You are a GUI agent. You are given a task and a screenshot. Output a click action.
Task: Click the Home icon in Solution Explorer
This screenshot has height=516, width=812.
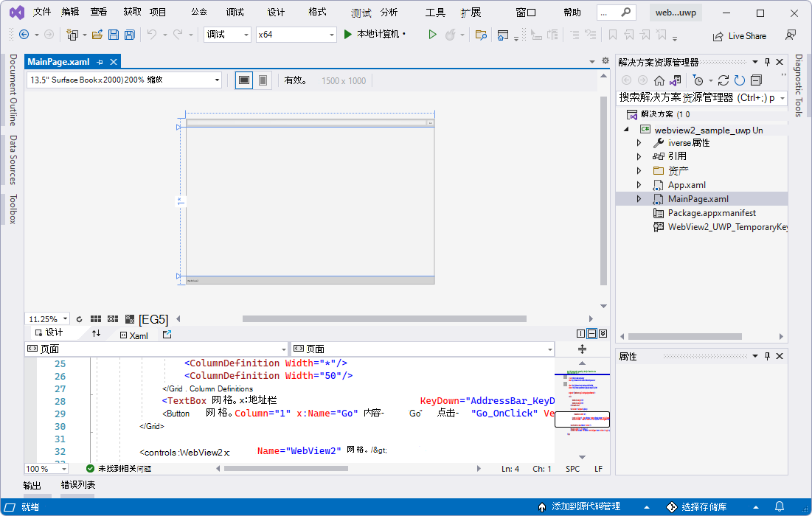click(659, 80)
